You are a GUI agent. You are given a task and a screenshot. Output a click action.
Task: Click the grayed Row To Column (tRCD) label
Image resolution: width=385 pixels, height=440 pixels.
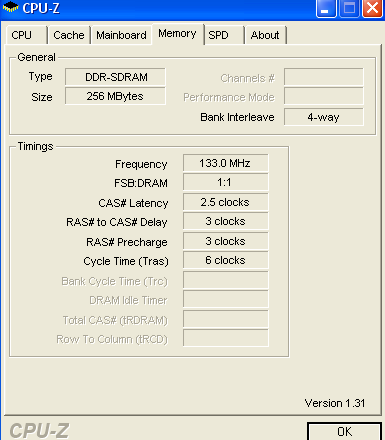click(x=112, y=339)
